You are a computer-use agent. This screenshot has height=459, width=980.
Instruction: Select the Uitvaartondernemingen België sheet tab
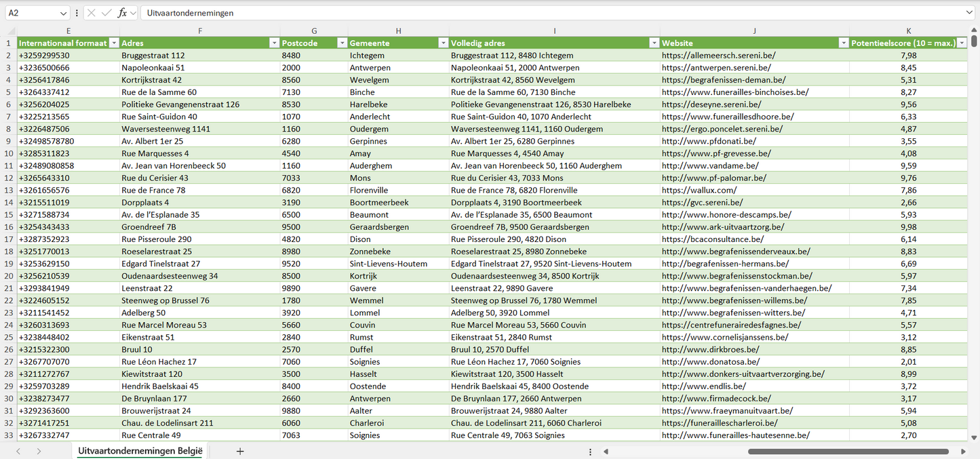pyautogui.click(x=140, y=451)
